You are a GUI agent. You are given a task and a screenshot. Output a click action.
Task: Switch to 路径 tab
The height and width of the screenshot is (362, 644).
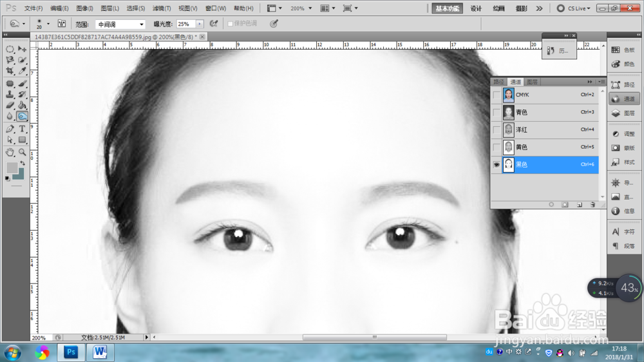(x=498, y=82)
